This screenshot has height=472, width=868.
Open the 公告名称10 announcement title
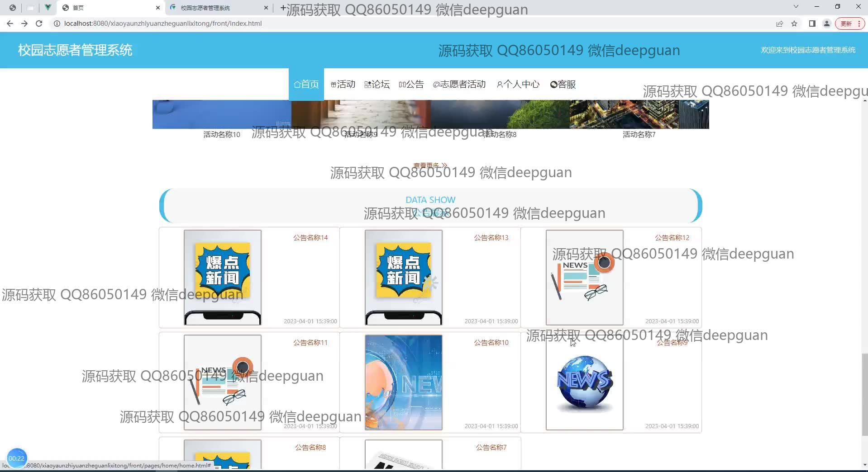(491, 342)
